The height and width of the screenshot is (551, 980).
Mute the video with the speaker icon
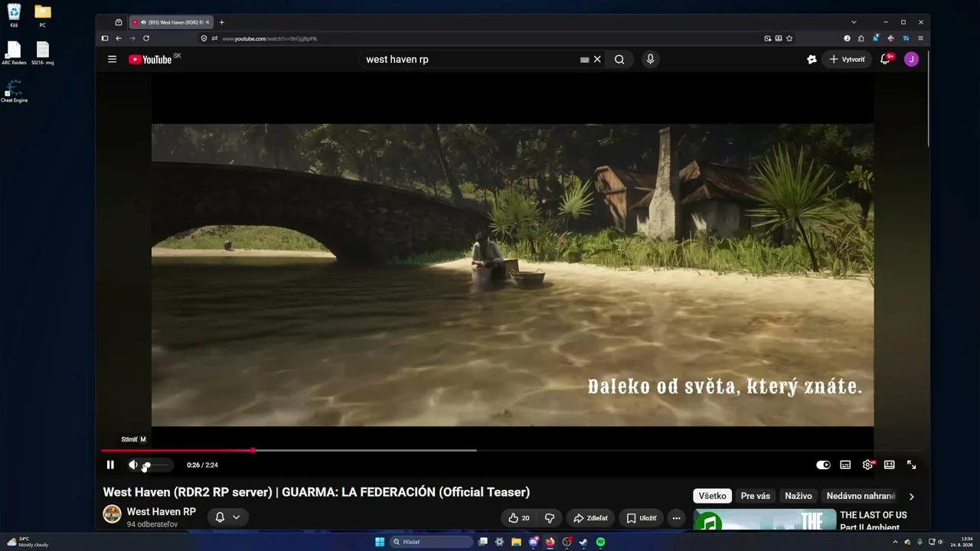(x=133, y=465)
